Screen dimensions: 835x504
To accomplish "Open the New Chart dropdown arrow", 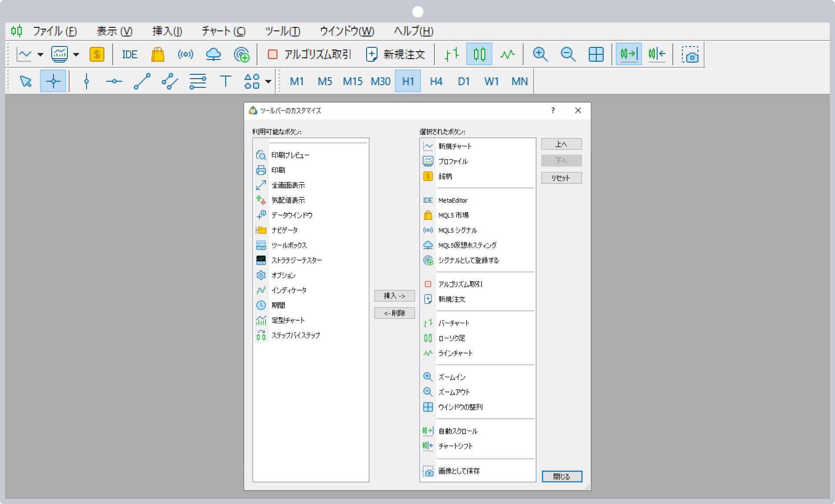I will [40, 55].
